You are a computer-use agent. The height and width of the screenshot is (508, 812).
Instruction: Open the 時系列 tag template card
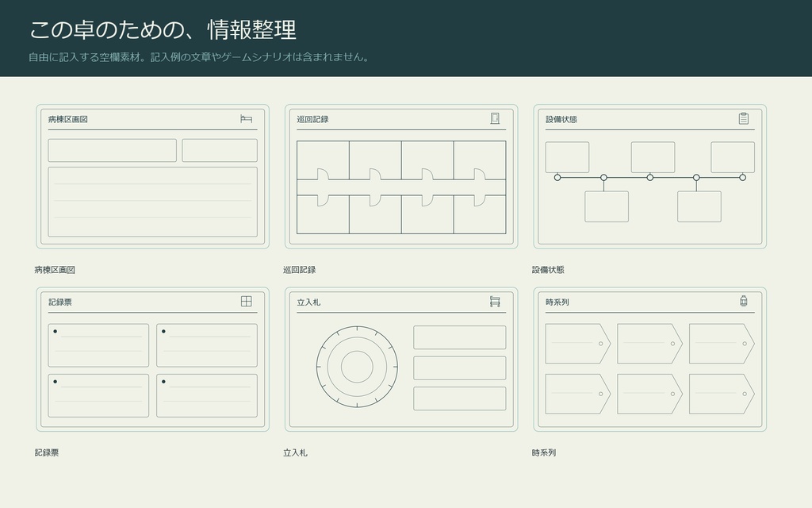click(x=650, y=360)
